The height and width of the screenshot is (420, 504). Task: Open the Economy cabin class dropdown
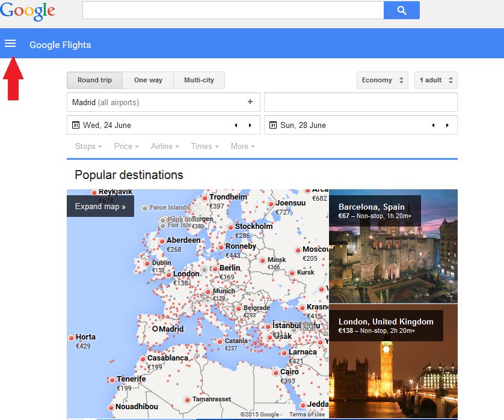(x=382, y=80)
